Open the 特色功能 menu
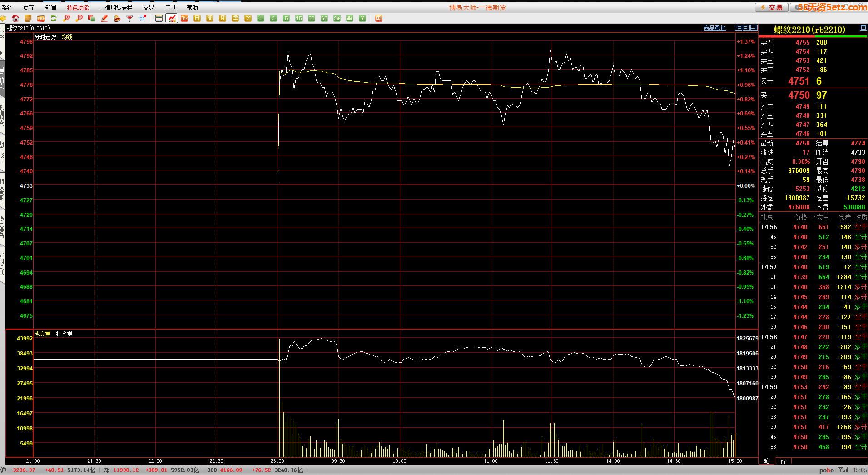The height and width of the screenshot is (475, 868). (x=78, y=8)
